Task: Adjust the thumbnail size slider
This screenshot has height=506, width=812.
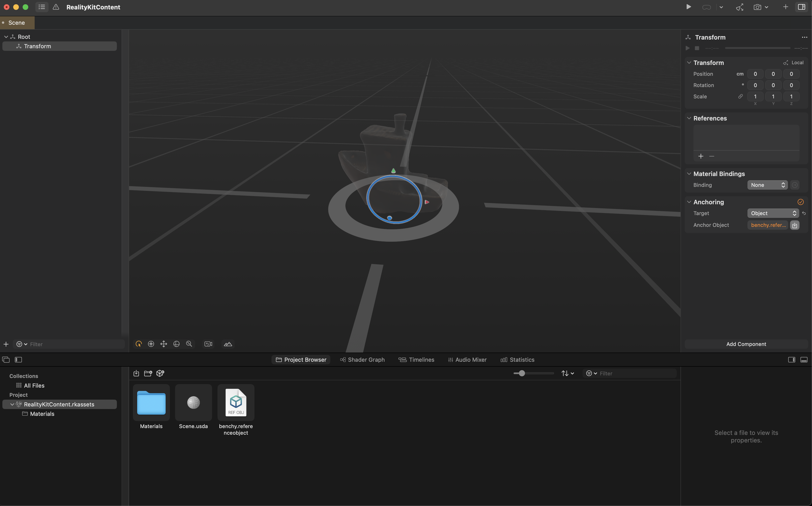Action: coord(521,373)
